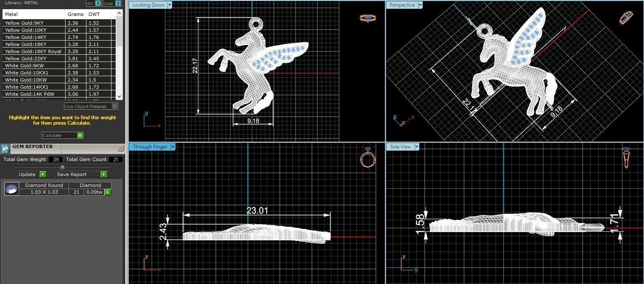Click the green arrow beside 0.09tw
The width and height of the screenshot is (644, 284).
click(x=108, y=192)
